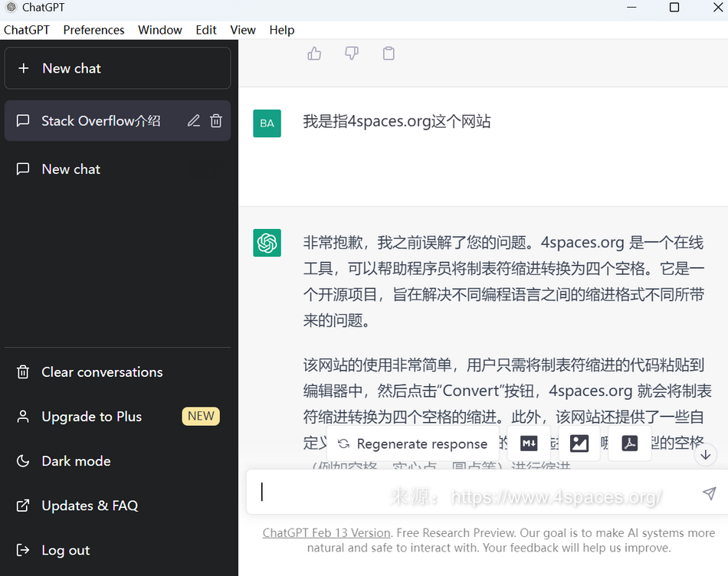This screenshot has width=728, height=576.
Task: Click Upgrade to Plus
Action: click(91, 417)
